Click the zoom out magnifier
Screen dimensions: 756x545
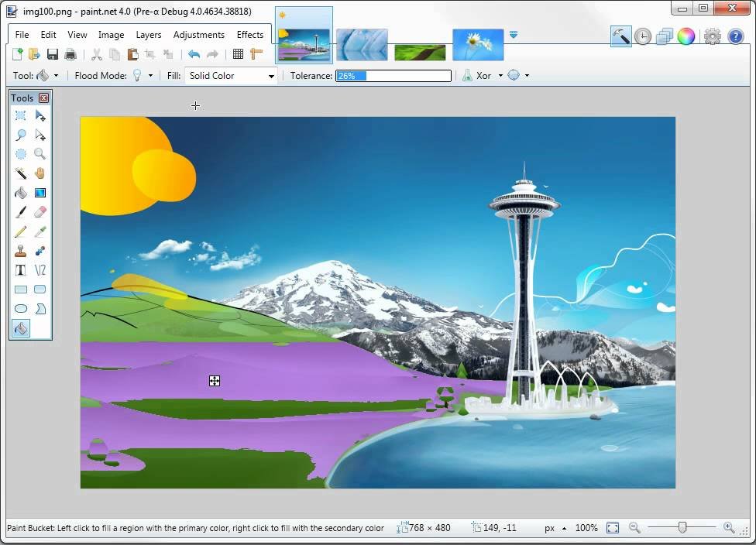(634, 528)
